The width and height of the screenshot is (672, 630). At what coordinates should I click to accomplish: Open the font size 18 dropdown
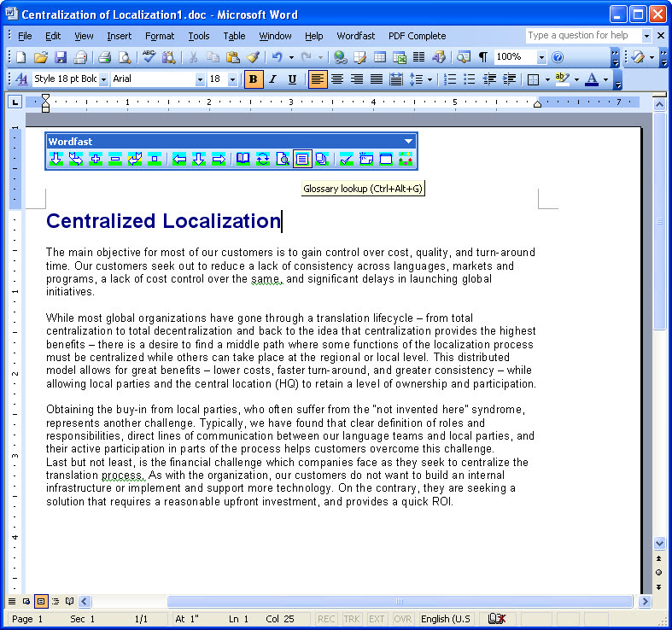[232, 79]
